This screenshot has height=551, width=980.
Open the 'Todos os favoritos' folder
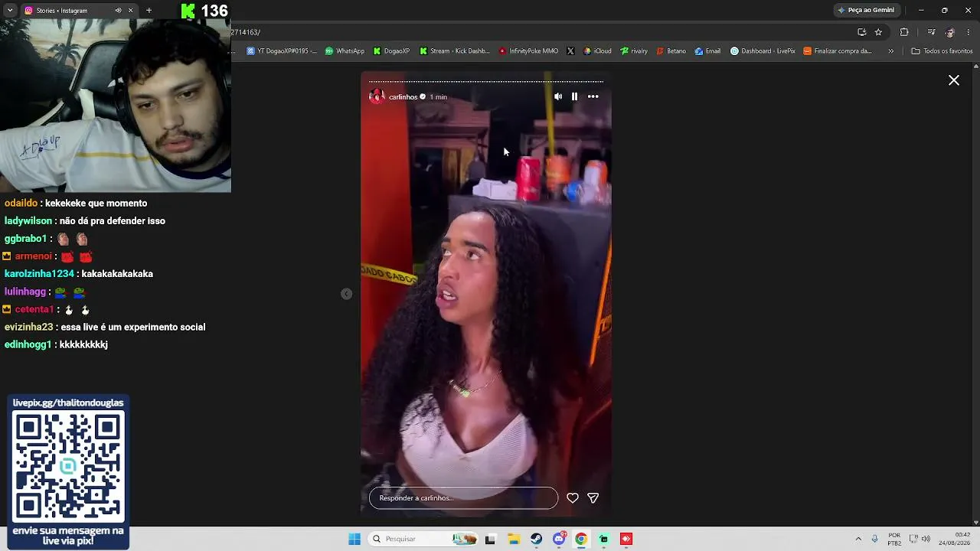[942, 51]
